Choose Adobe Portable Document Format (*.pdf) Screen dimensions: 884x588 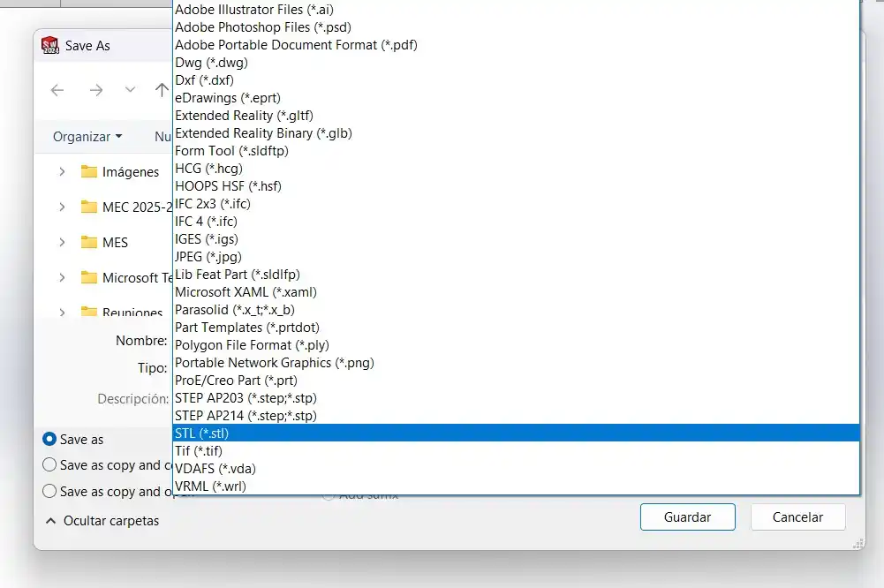[x=516, y=44]
